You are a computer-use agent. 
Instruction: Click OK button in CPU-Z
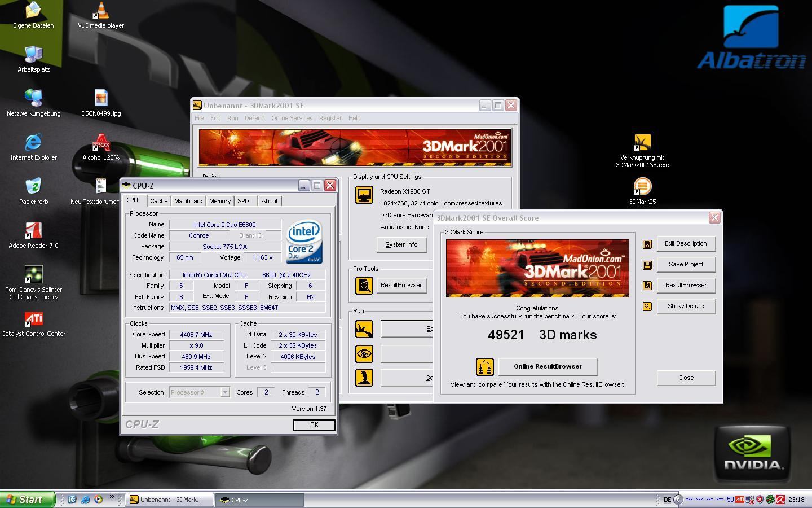[314, 425]
